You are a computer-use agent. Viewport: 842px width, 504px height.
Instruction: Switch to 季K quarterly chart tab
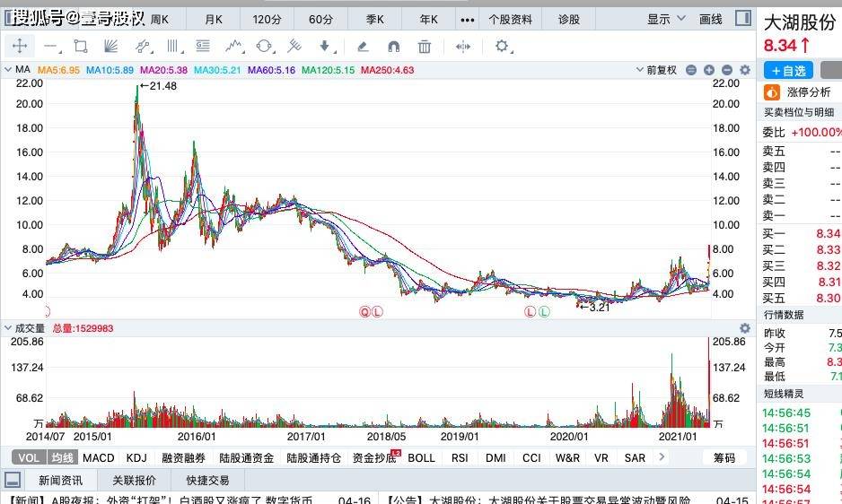tap(375, 20)
